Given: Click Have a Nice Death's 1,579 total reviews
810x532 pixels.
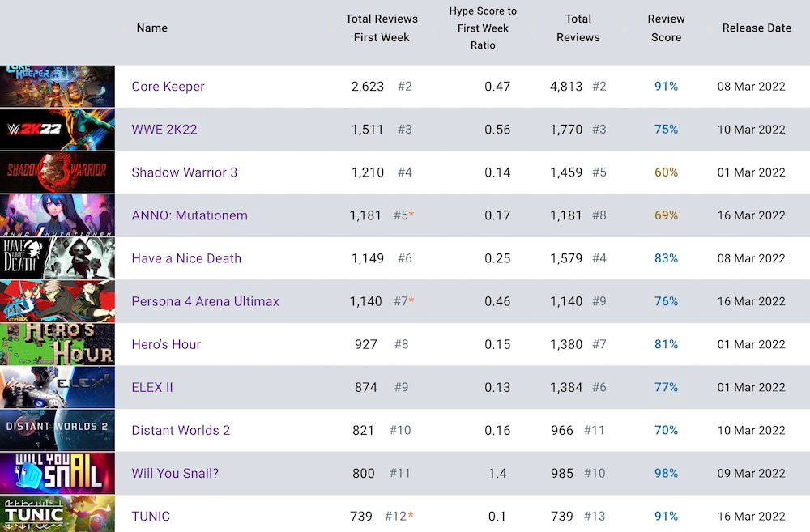Looking at the screenshot, I should pyautogui.click(x=566, y=258).
